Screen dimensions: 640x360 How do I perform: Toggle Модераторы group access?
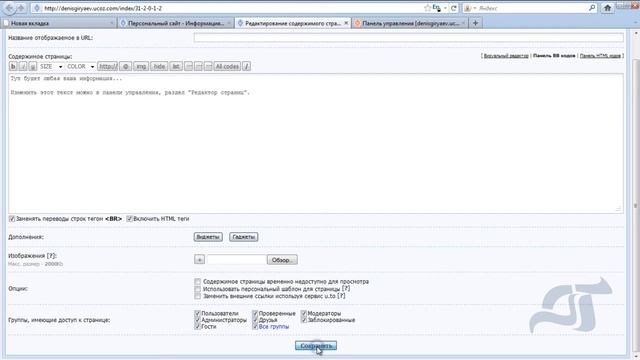click(x=304, y=313)
